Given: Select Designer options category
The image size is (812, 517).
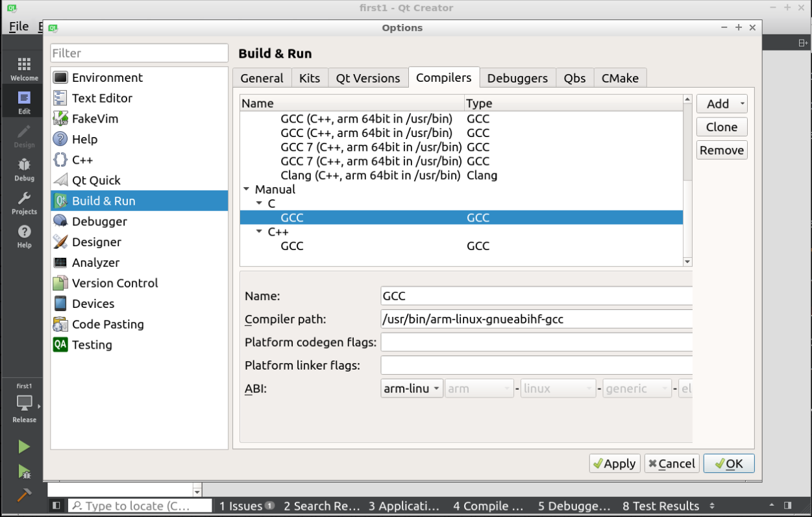Looking at the screenshot, I should point(140,242).
